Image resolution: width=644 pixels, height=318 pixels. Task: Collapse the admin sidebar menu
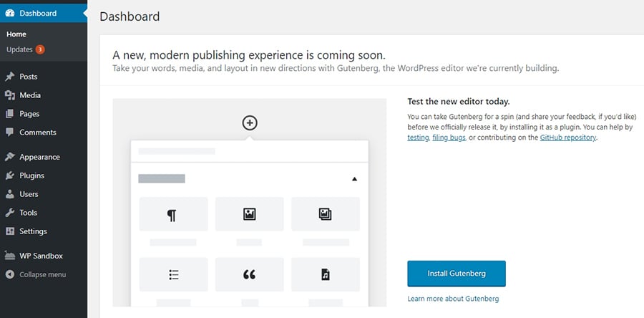click(42, 274)
